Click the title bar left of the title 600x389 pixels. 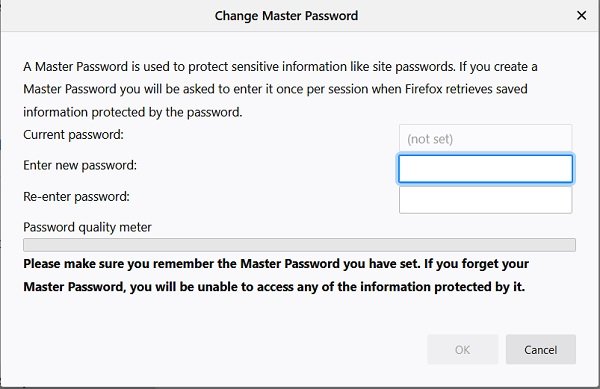coord(107,16)
